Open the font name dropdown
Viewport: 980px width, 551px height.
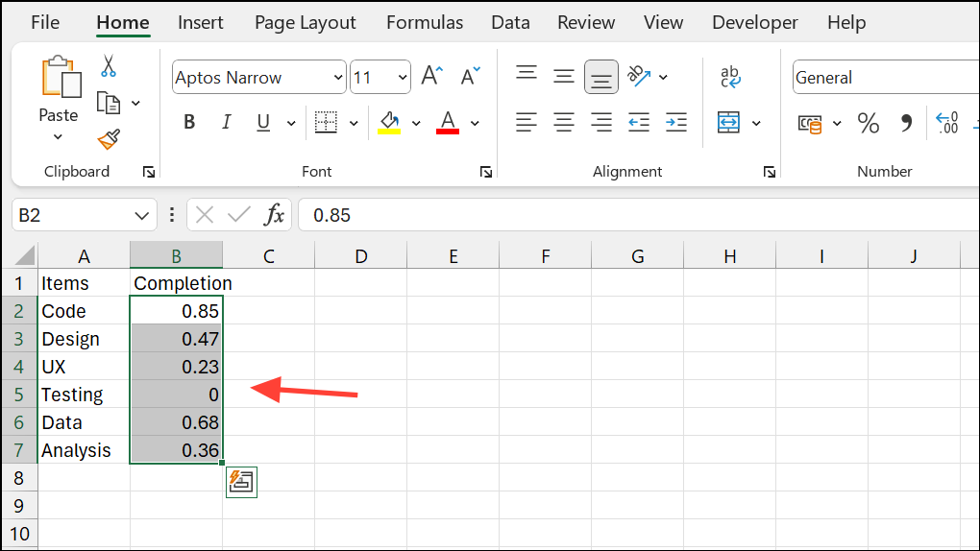point(337,78)
